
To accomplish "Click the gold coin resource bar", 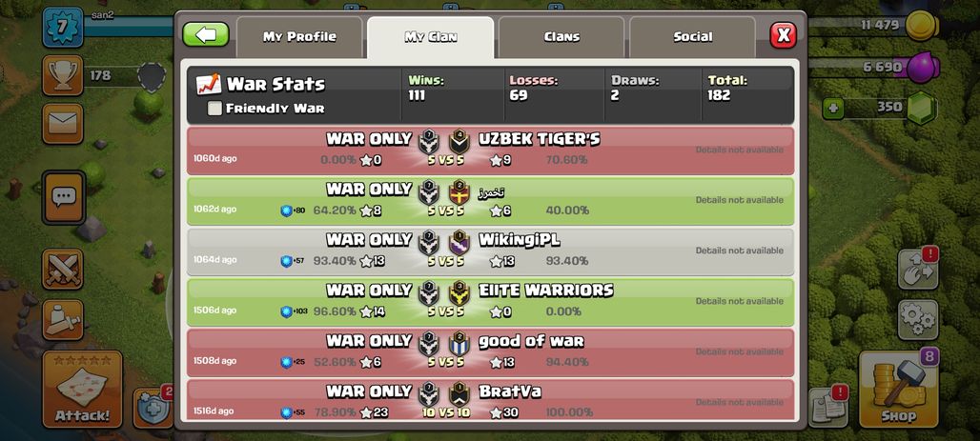I will click(x=875, y=26).
